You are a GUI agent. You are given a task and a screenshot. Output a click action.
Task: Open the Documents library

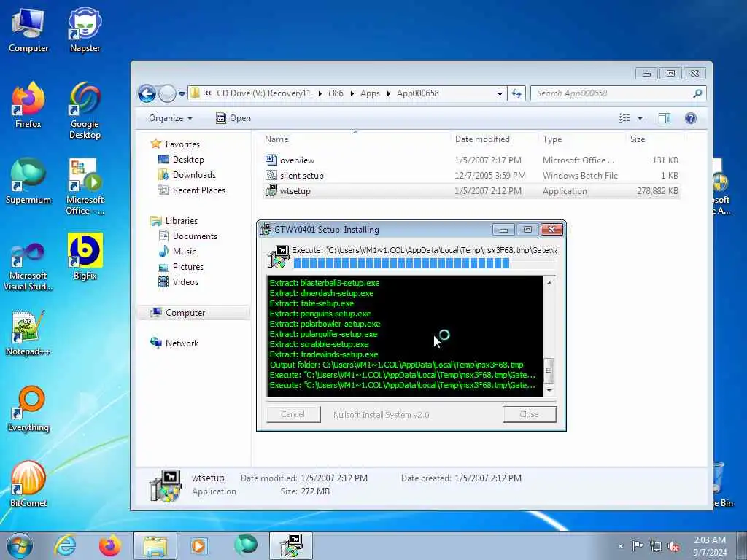click(x=195, y=236)
